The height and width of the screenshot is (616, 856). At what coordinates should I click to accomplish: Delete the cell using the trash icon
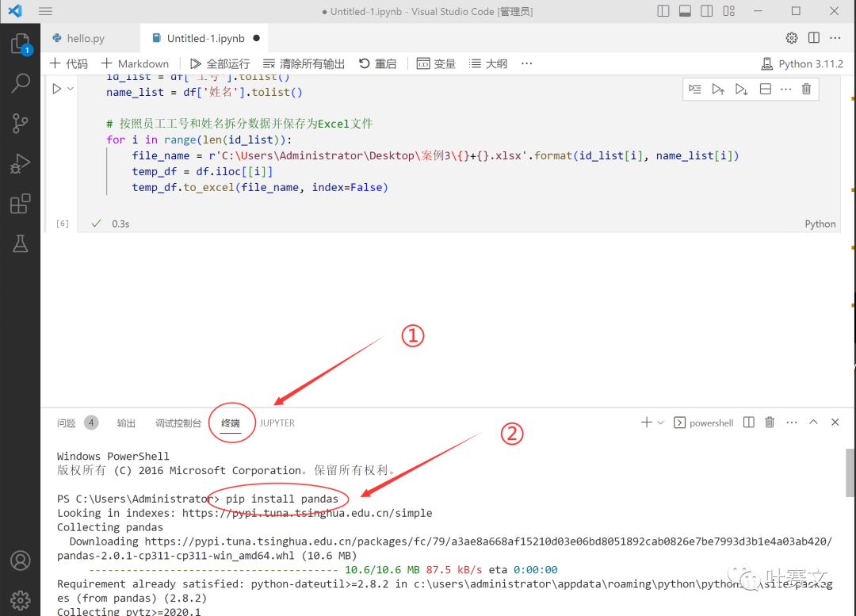point(806,89)
